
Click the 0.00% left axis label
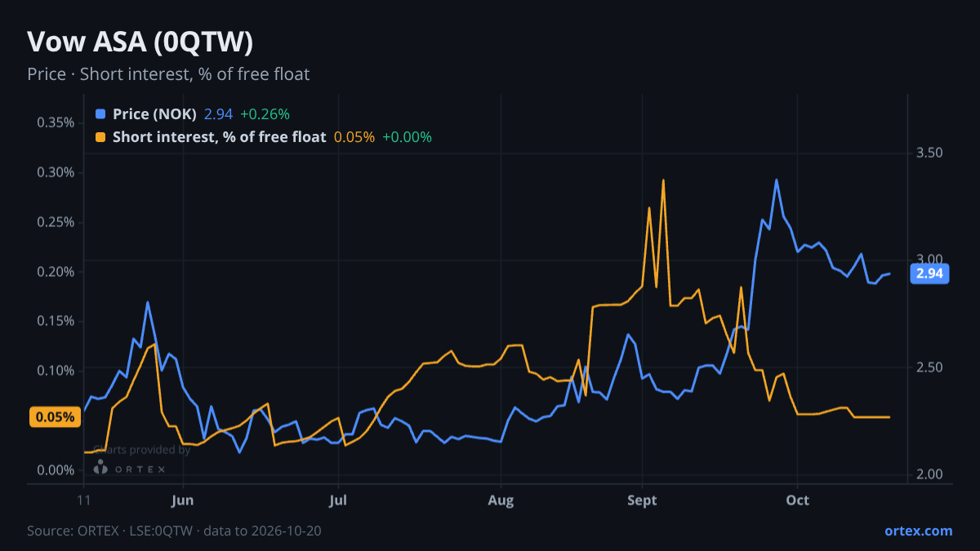click(56, 470)
